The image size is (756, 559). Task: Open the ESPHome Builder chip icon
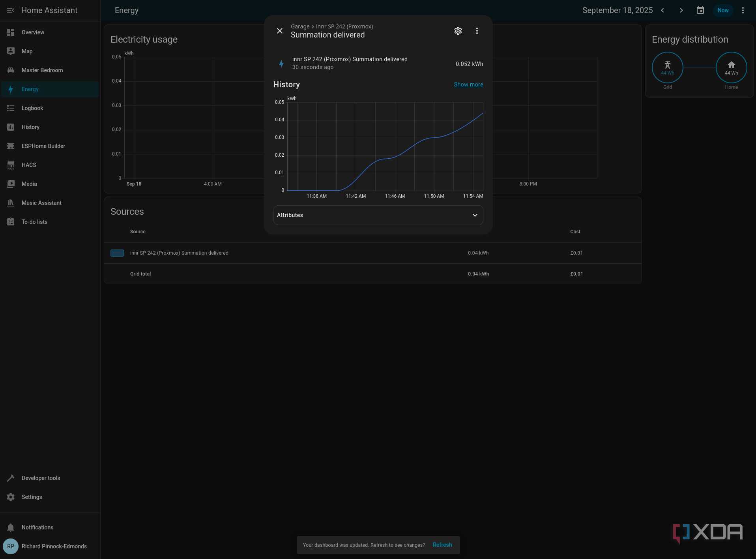(x=11, y=146)
